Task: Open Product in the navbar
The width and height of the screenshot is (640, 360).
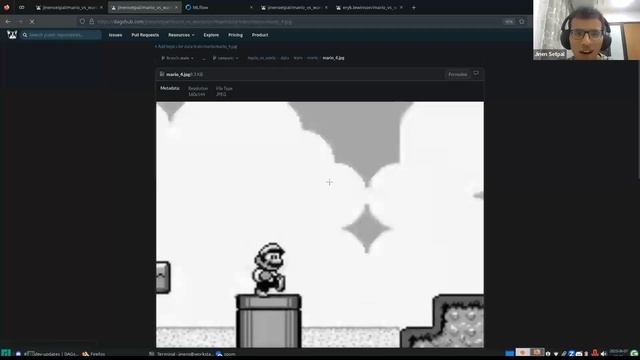Action: click(260, 35)
